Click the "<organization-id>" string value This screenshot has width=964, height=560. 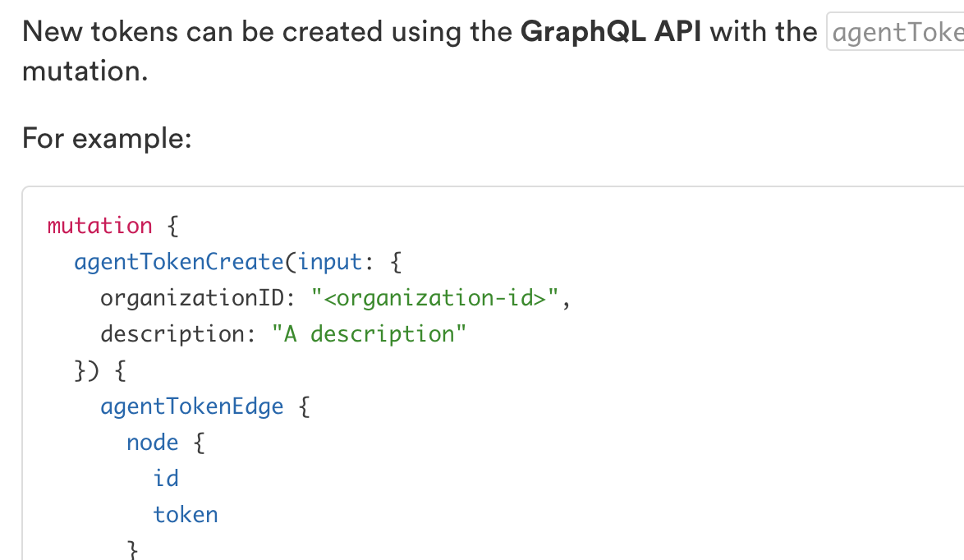pyautogui.click(x=435, y=298)
